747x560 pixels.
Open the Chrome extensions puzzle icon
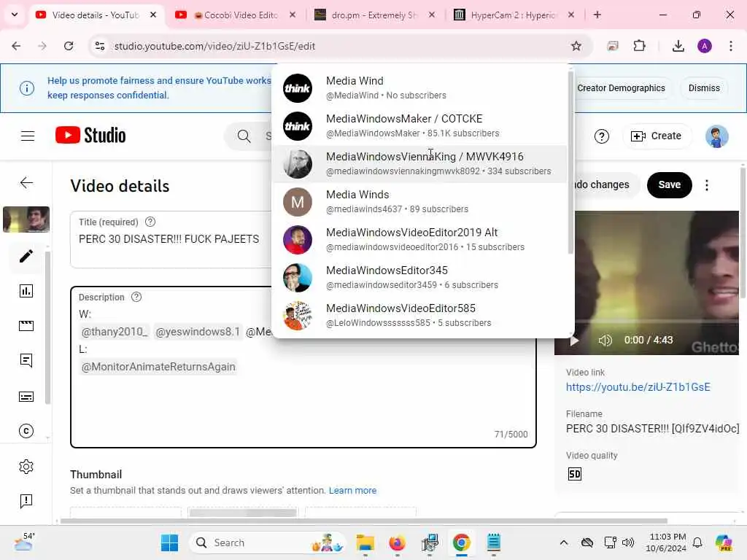[x=639, y=46]
